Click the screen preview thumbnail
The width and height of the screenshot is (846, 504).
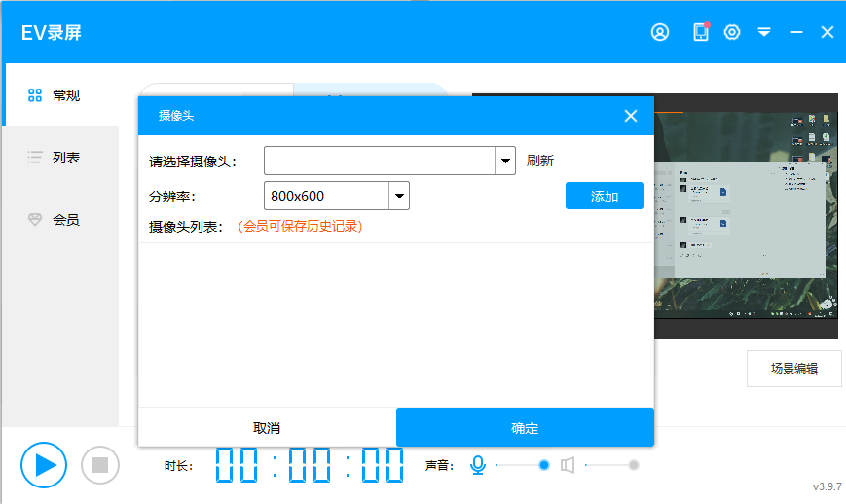746,216
